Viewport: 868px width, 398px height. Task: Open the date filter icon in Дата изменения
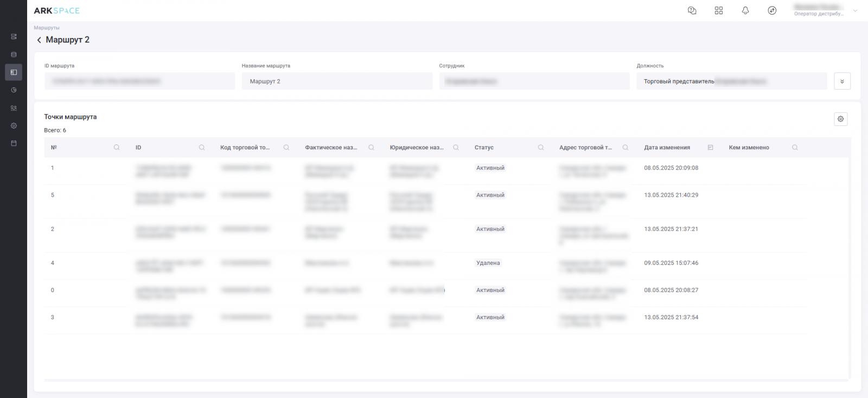710,148
